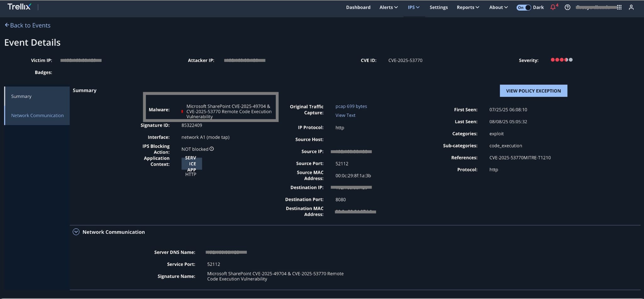Click the Service Port value 52112
The width and height of the screenshot is (644, 299).
pos(214,264)
